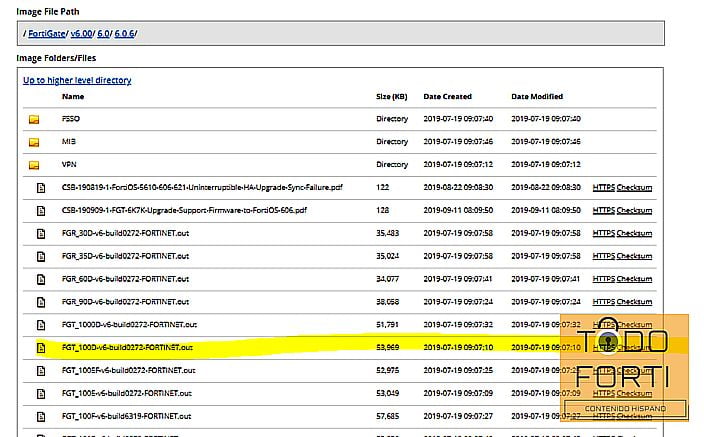Image resolution: width=704 pixels, height=437 pixels.
Task: Click file icon for CSB-190909-1 pdf
Action: pyautogui.click(x=41, y=211)
